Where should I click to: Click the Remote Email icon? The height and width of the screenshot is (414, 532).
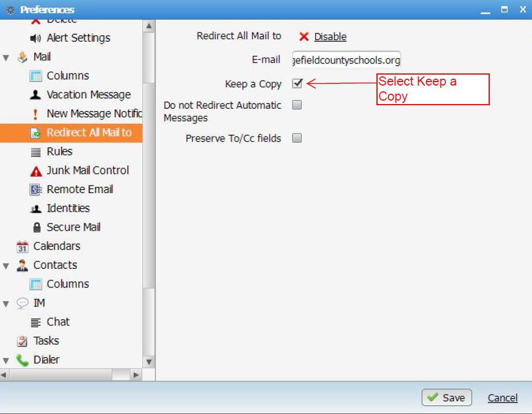(x=36, y=190)
